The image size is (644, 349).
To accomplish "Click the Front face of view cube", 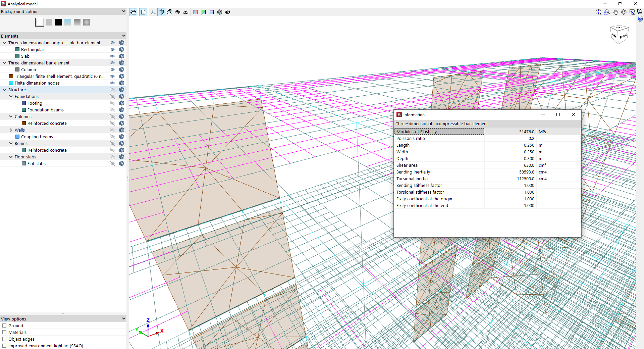I will pyautogui.click(x=623, y=36).
